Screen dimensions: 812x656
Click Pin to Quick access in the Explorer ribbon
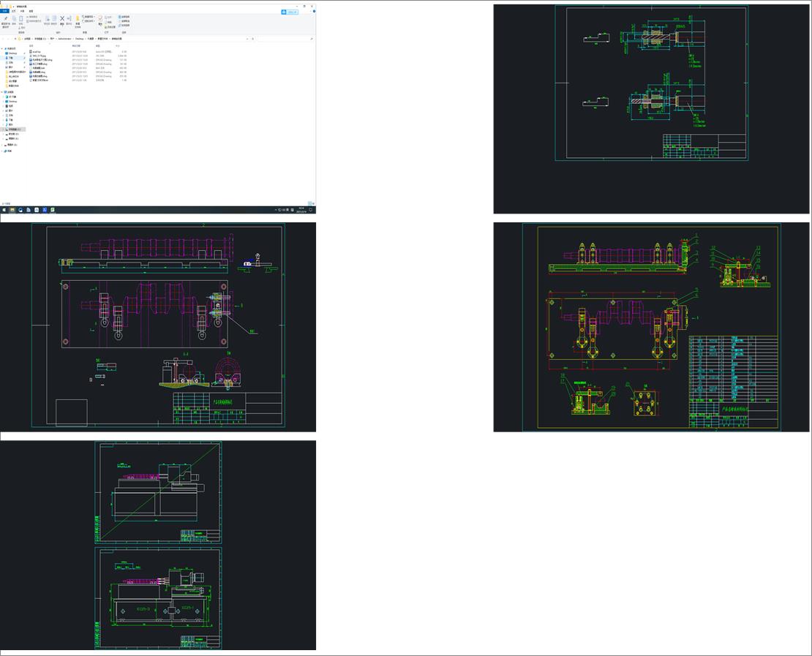pos(6,22)
